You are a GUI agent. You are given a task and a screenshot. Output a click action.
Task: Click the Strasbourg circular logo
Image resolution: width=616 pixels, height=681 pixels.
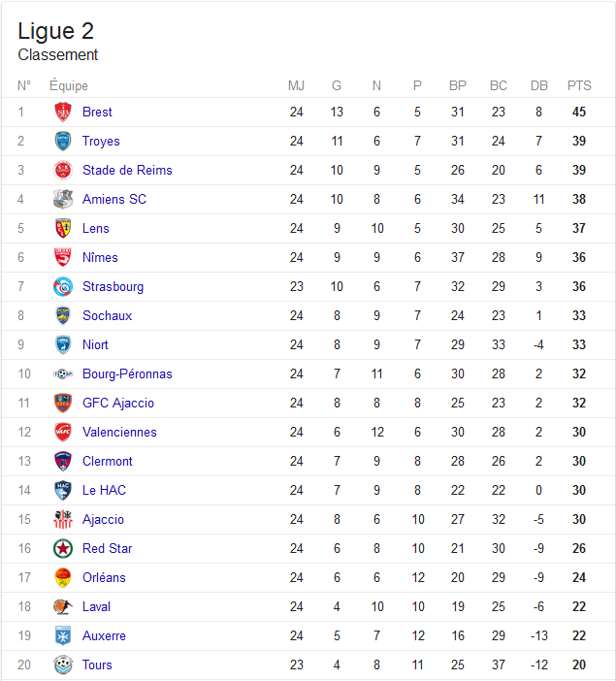point(63,286)
